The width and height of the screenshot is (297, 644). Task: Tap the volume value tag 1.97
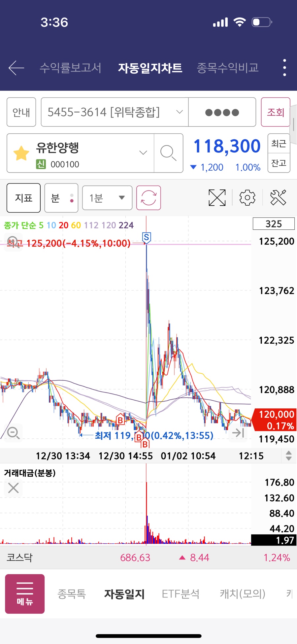coord(274,540)
